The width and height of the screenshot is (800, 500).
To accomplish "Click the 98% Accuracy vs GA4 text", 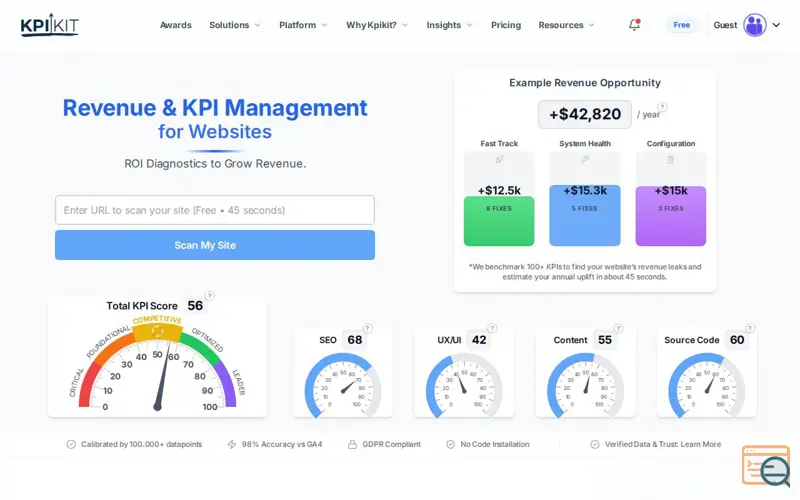I will 282,444.
